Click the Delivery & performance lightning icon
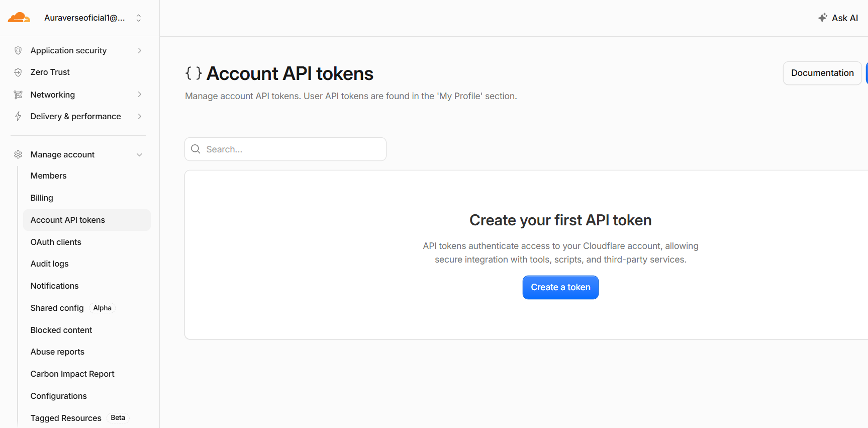This screenshot has width=868, height=428. click(x=18, y=116)
